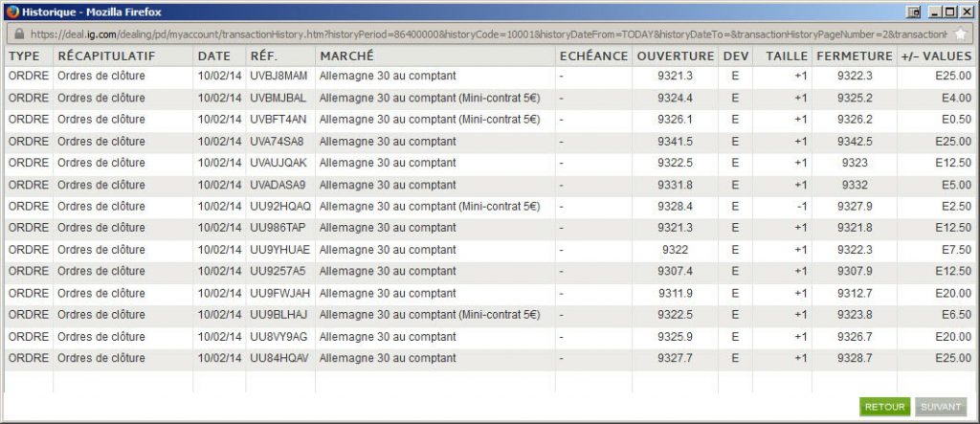Click opening price 9311.9
Viewport: 980px width, 424px height.
click(x=675, y=293)
